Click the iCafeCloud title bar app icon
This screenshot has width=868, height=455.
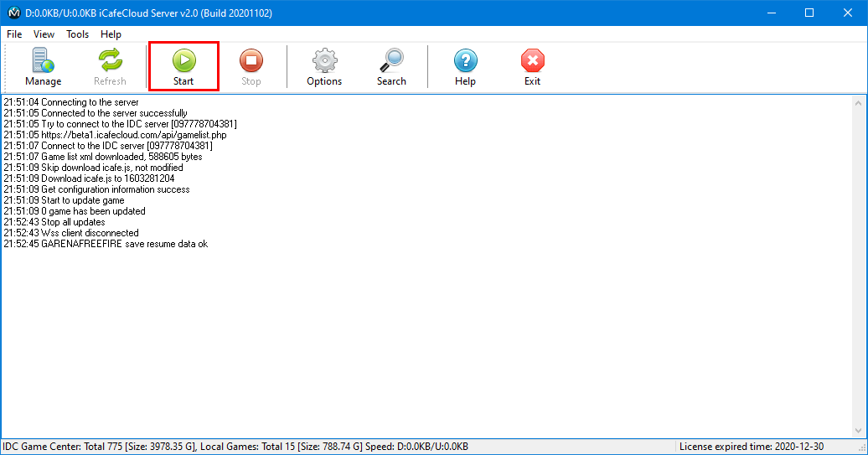click(x=13, y=13)
